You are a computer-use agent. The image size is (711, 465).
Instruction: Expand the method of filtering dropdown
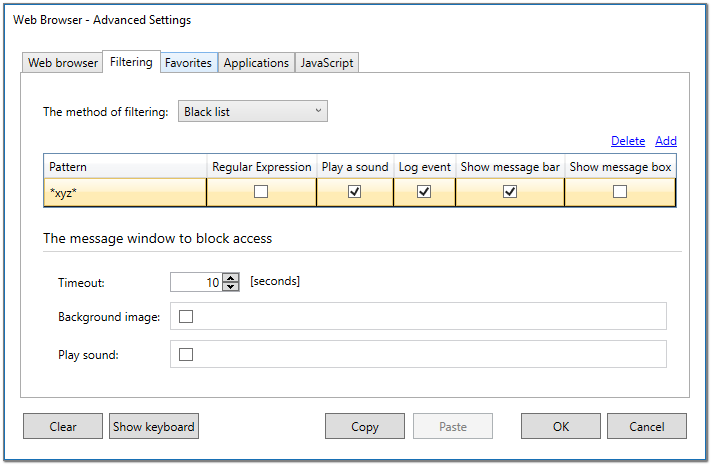coord(252,112)
